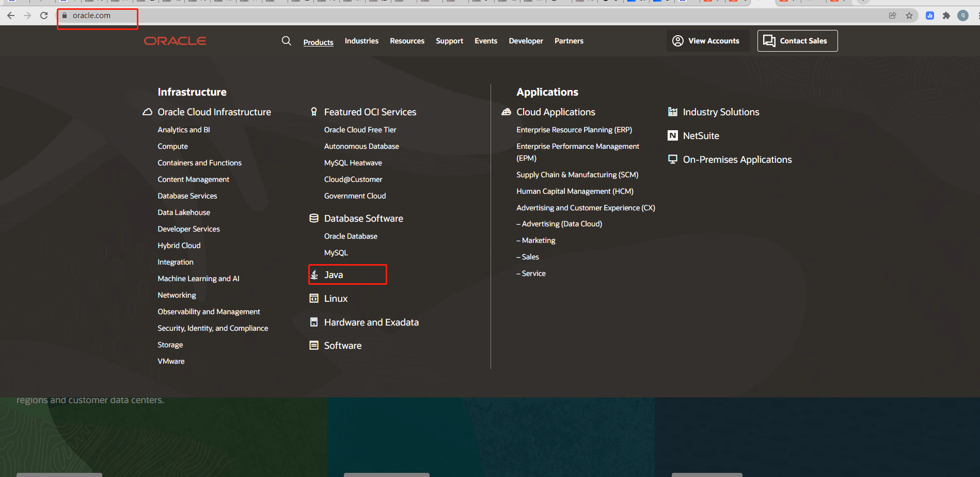
Task: Click the Contact Sales button
Action: tap(797, 40)
